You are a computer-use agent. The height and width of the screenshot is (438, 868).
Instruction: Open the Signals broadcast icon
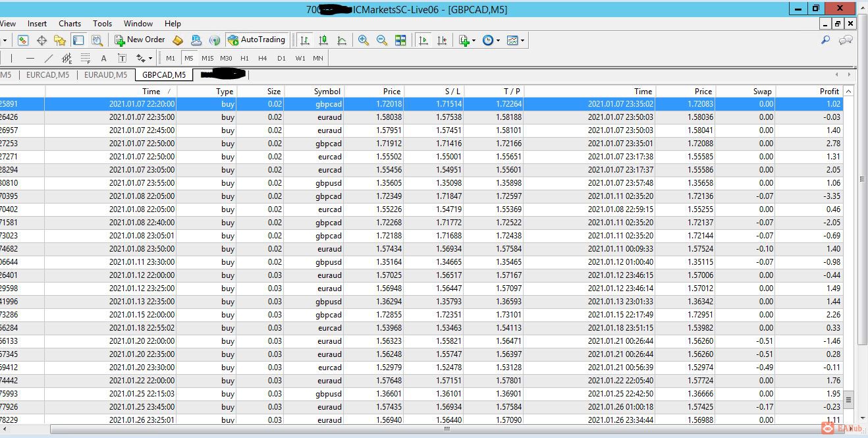[214, 40]
